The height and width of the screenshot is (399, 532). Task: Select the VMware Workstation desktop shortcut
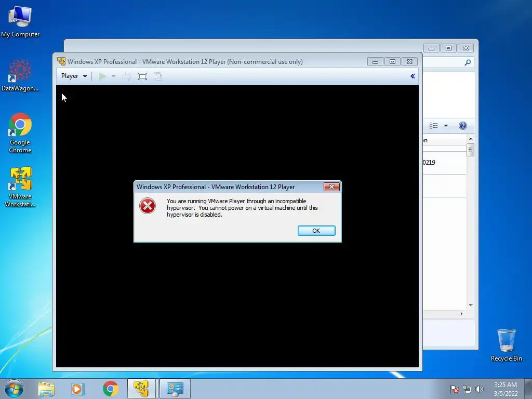(20, 187)
